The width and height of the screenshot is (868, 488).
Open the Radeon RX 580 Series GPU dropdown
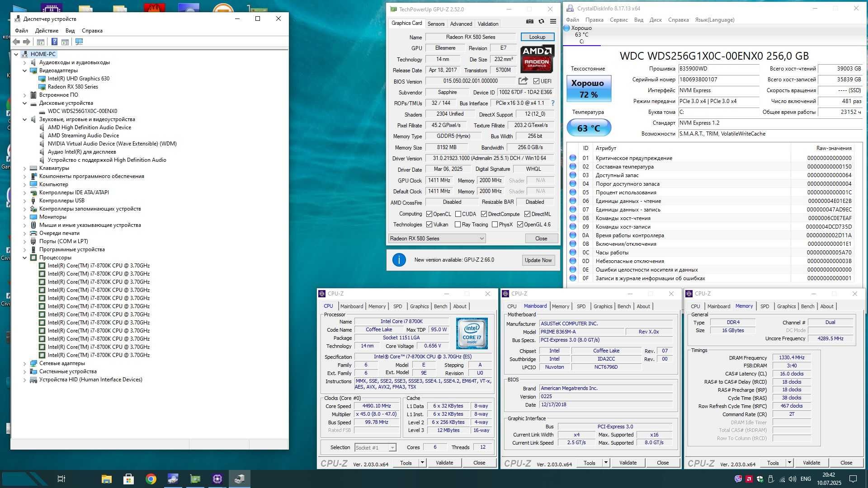pyautogui.click(x=437, y=239)
